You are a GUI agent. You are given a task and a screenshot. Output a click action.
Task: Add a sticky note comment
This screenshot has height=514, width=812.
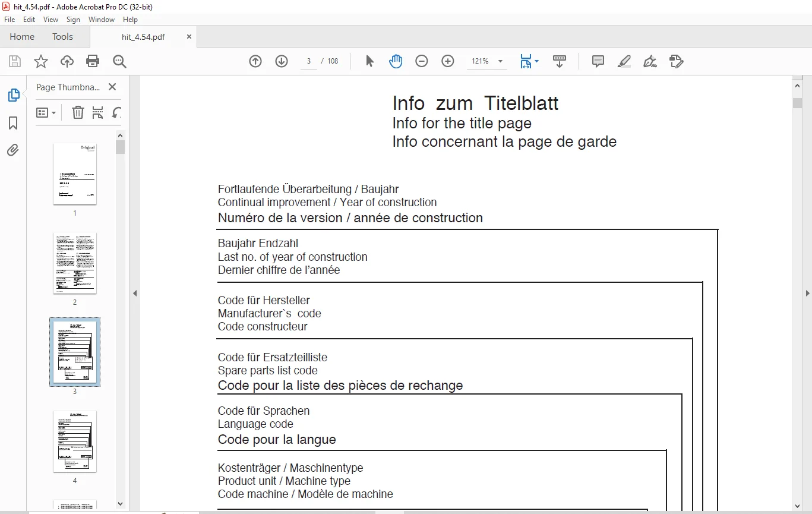[598, 61]
